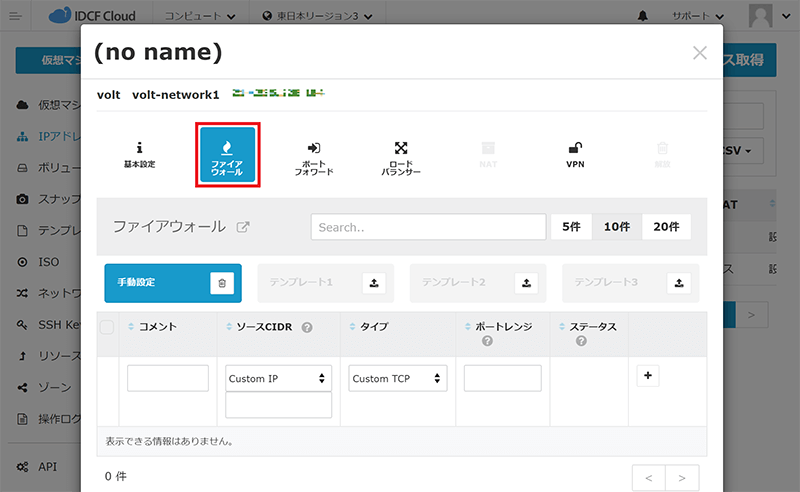This screenshot has width=800, height=492.
Task: Expand the Custom TCP type dropdown
Action: pos(398,379)
